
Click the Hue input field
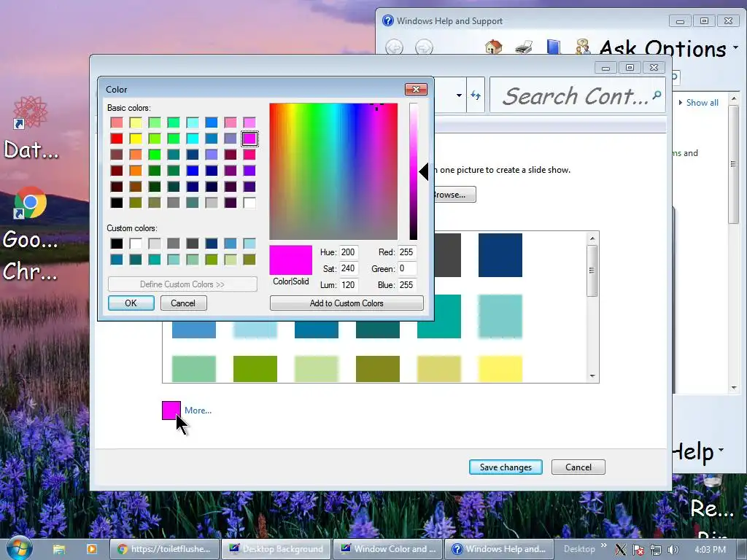click(349, 252)
